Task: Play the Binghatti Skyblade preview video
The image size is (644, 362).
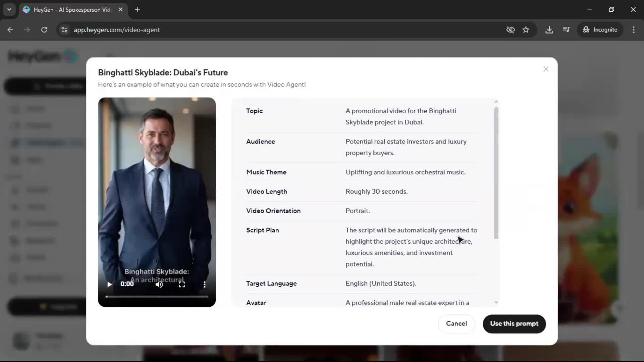Action: point(109,284)
